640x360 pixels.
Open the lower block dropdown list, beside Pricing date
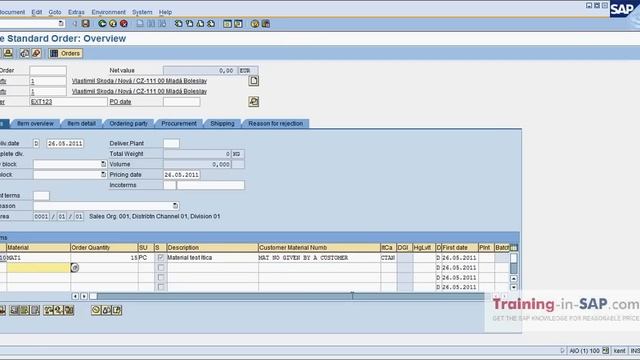pos(103,175)
